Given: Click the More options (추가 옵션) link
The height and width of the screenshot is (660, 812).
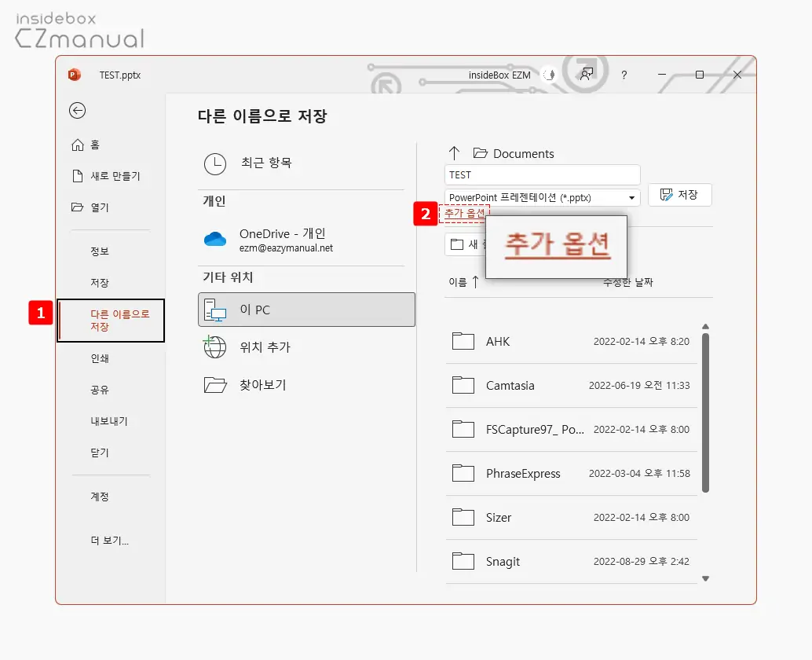Looking at the screenshot, I should (x=465, y=214).
